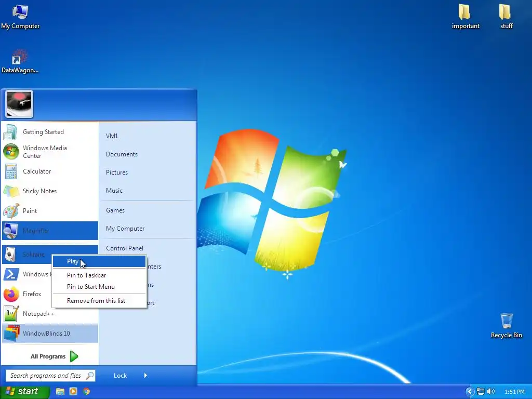Click the network tray icon

click(481, 392)
